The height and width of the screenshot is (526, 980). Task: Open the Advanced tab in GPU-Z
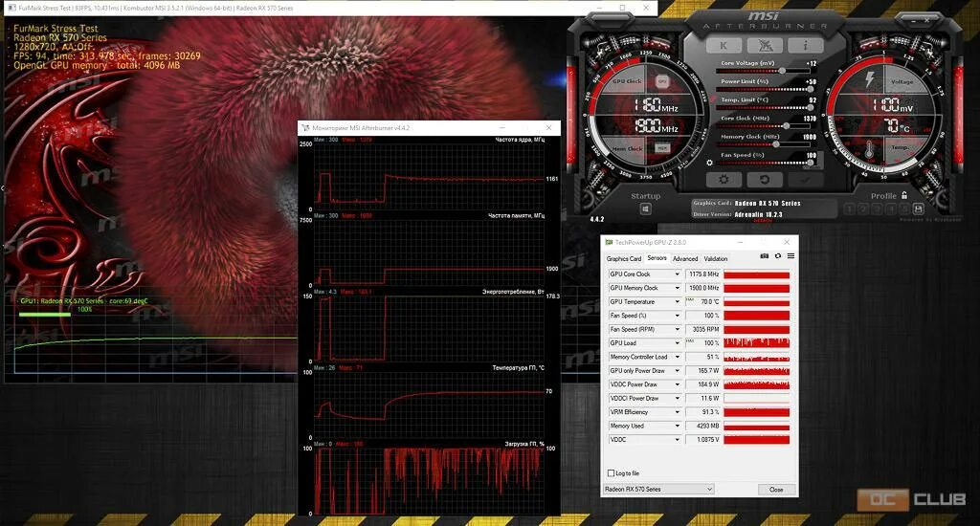coord(685,258)
